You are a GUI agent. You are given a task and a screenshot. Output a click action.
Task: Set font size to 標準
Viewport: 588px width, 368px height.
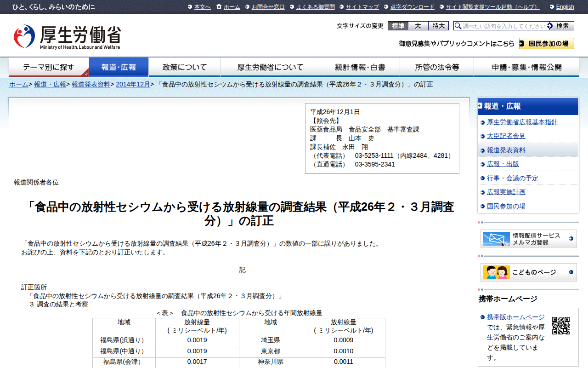click(x=398, y=26)
